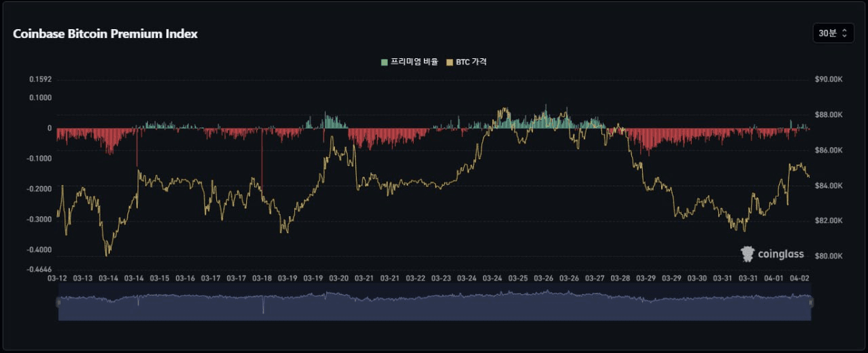Click the 04-01 date axis label
The width and height of the screenshot is (868, 353).
pyautogui.click(x=774, y=278)
